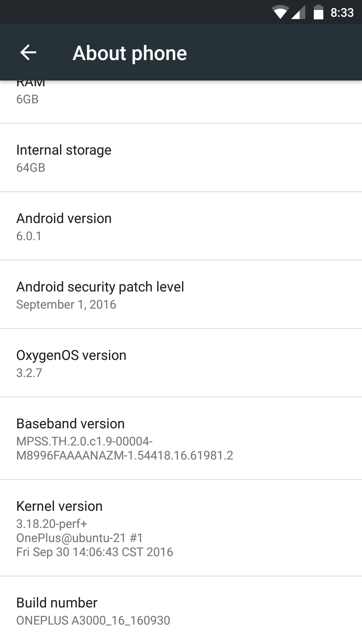362x644 pixels.
Task: Open the RAM 6GB entry
Action: point(181,102)
